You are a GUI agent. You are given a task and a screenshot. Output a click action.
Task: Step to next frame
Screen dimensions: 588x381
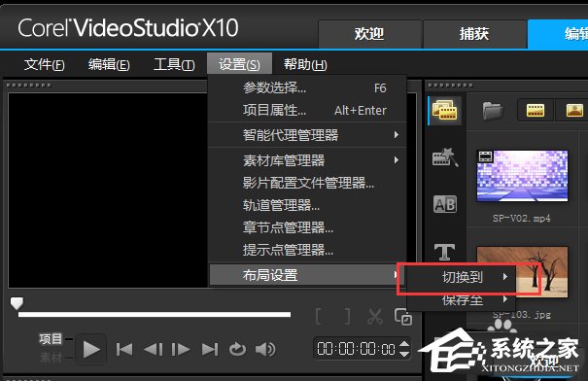181,350
